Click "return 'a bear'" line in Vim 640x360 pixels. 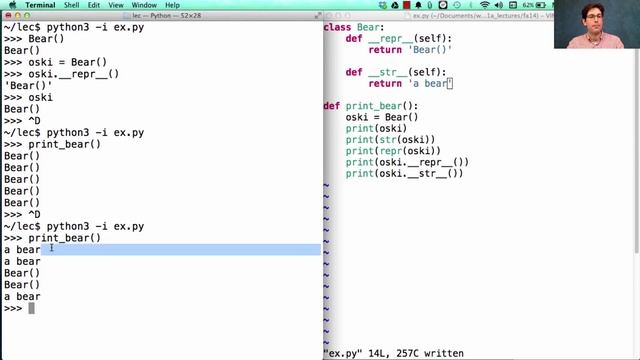(411, 83)
